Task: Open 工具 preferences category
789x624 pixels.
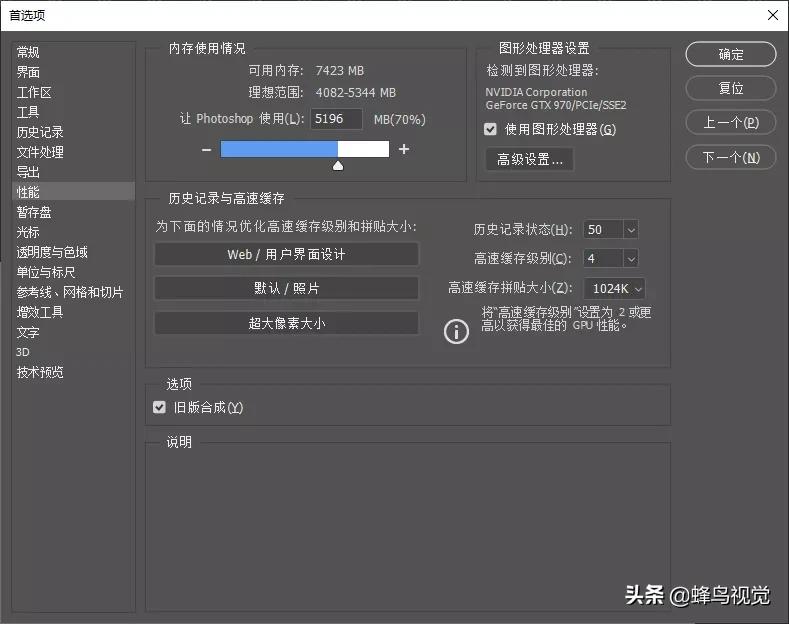Action: [x=73, y=112]
